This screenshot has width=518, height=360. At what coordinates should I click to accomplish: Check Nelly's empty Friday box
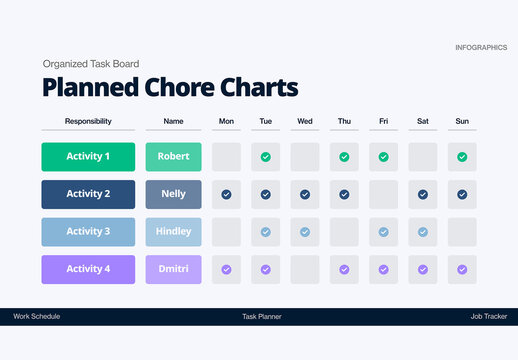(384, 194)
